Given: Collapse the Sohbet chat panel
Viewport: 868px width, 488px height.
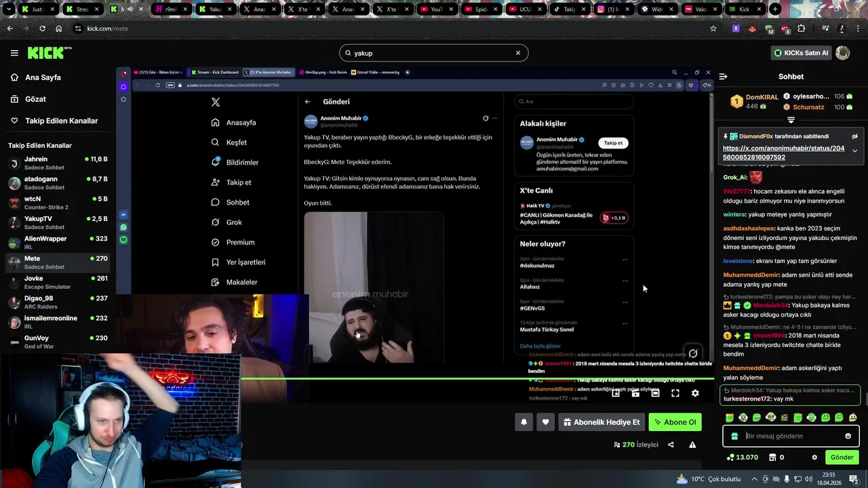Looking at the screenshot, I should coord(723,77).
